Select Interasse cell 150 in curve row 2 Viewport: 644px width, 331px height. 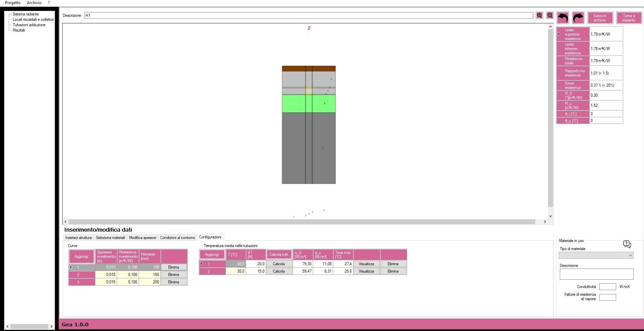[x=150, y=275]
